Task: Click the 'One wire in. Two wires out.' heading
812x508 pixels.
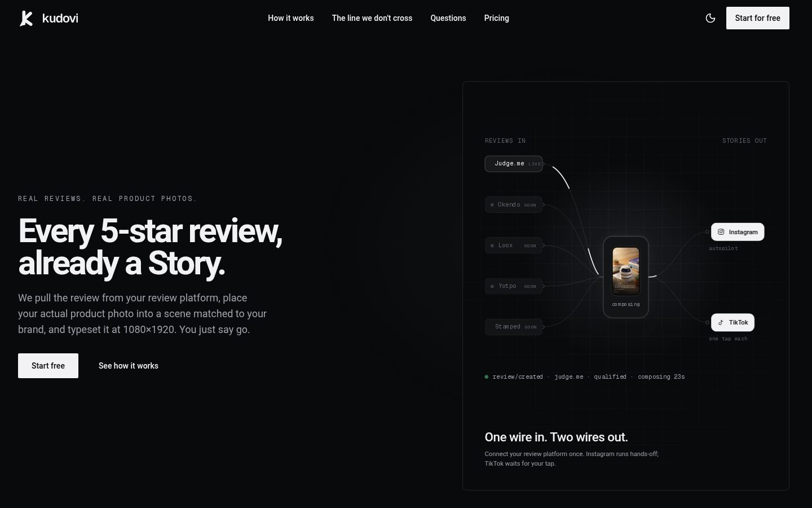Action: [x=556, y=437]
